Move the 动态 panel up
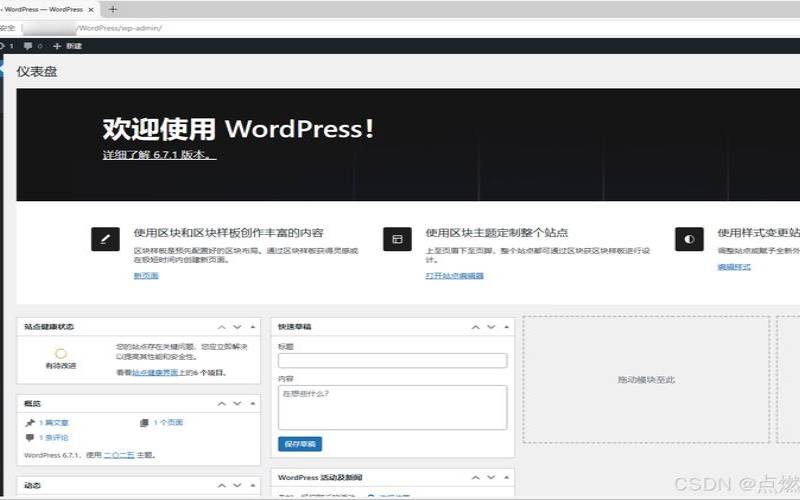The height and width of the screenshot is (500, 800). pos(221,485)
